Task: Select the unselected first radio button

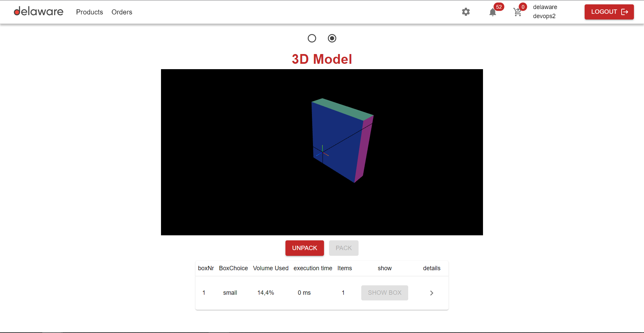Action: [312, 38]
